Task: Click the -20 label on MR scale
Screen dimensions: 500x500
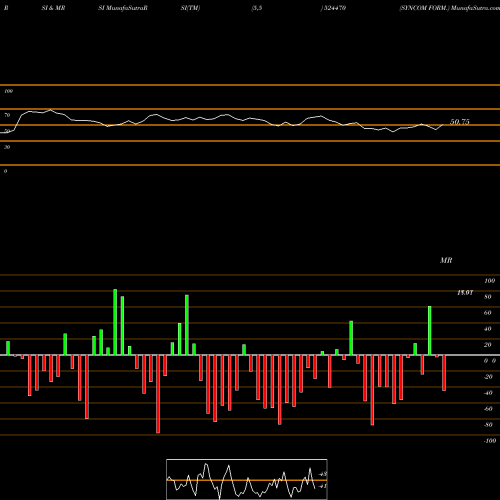Action: tap(488, 377)
